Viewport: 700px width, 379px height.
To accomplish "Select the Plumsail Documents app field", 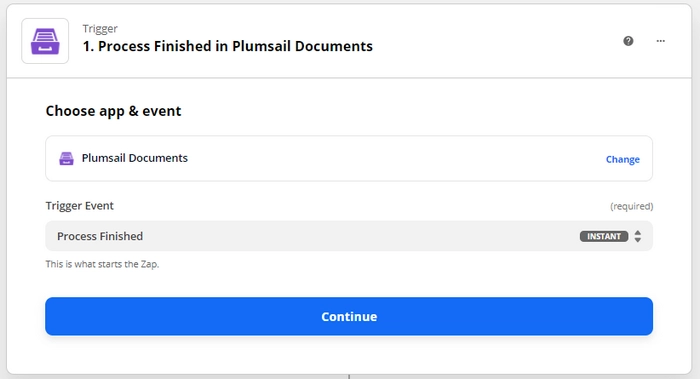I will point(349,158).
